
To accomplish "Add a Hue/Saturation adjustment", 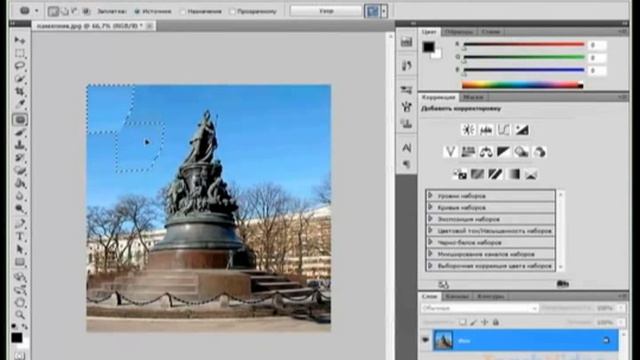I will pyautogui.click(x=468, y=152).
